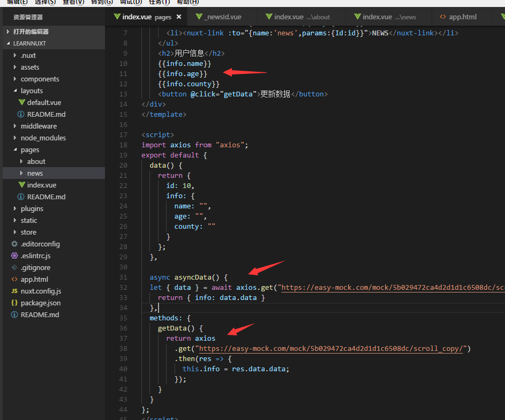Click 'async asyncData() {' on line 31

coord(189,277)
